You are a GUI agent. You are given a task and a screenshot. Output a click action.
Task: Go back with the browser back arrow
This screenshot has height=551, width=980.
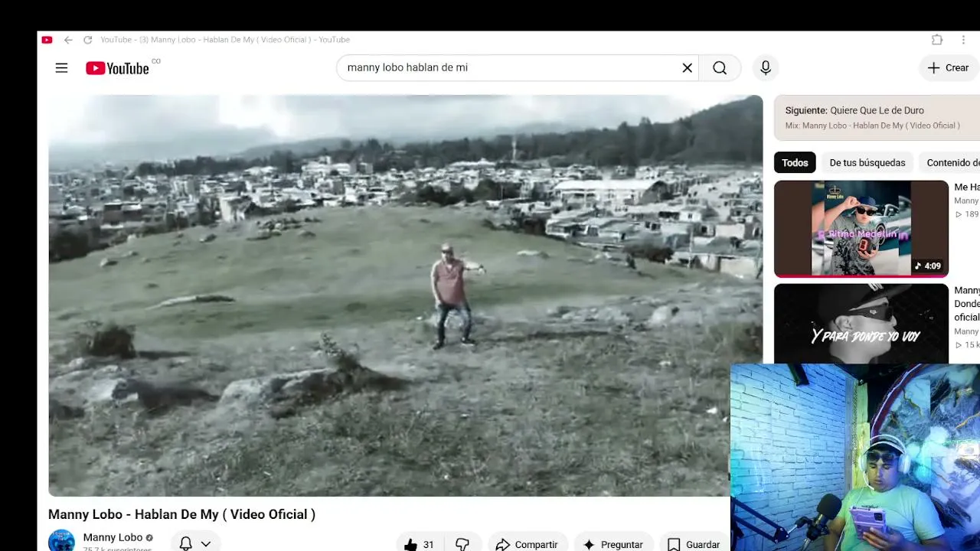pos(68,40)
